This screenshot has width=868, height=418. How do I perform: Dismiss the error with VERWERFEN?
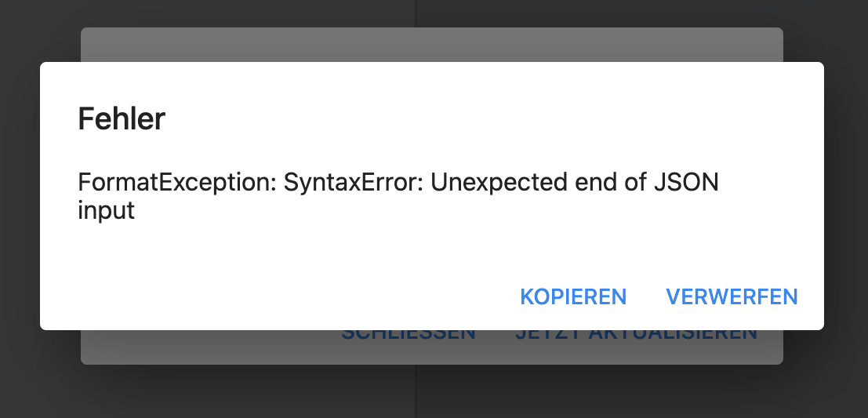732,296
